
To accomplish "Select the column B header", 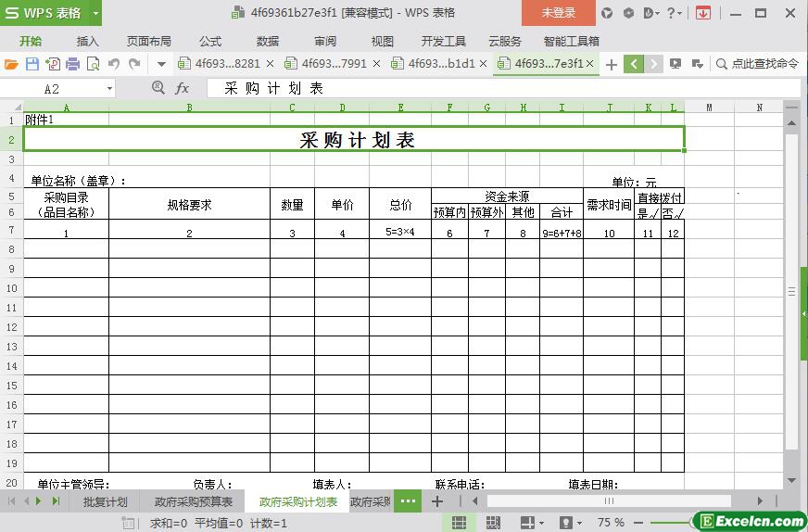I will [x=189, y=108].
